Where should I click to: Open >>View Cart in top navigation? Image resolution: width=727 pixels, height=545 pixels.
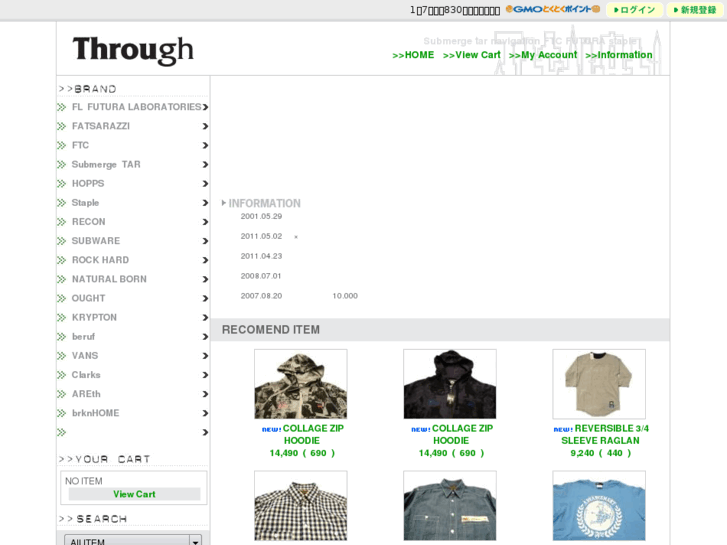[472, 55]
